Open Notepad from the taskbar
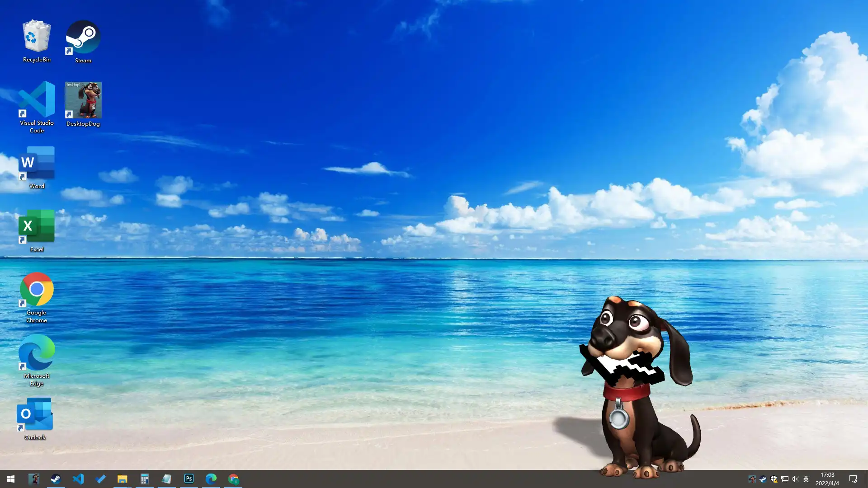 [x=166, y=479]
